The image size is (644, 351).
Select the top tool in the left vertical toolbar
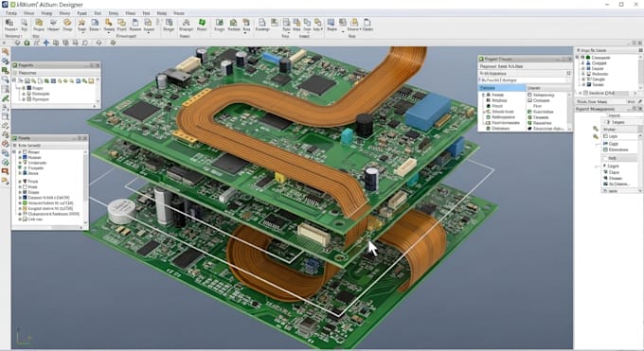point(5,52)
